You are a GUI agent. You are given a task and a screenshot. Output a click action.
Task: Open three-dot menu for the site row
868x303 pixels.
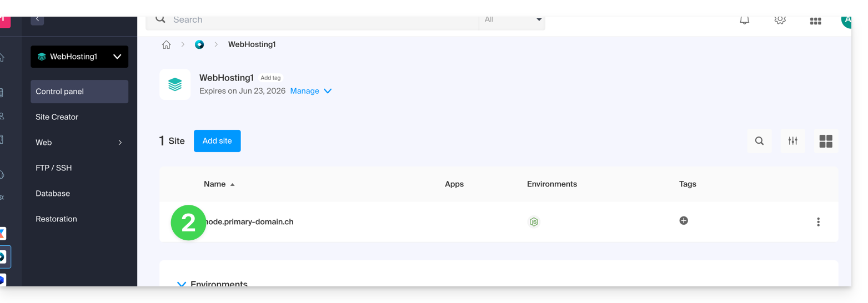click(818, 222)
